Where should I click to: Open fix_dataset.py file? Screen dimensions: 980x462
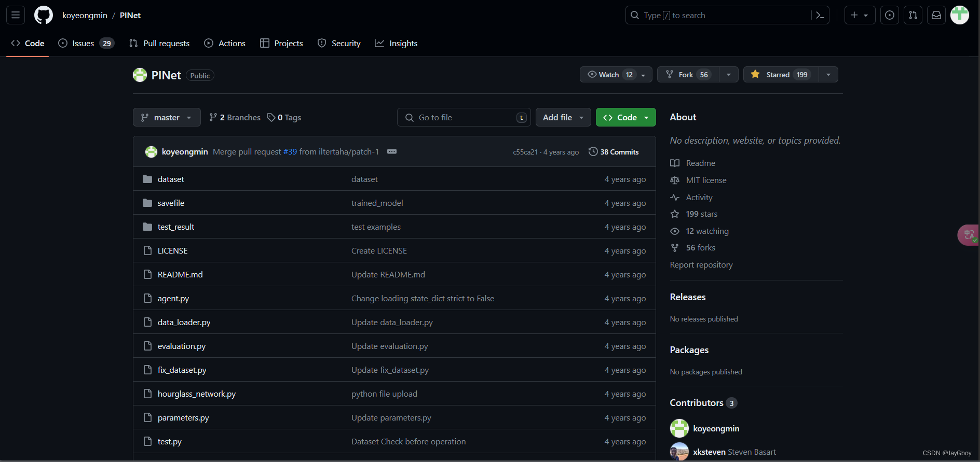click(182, 370)
